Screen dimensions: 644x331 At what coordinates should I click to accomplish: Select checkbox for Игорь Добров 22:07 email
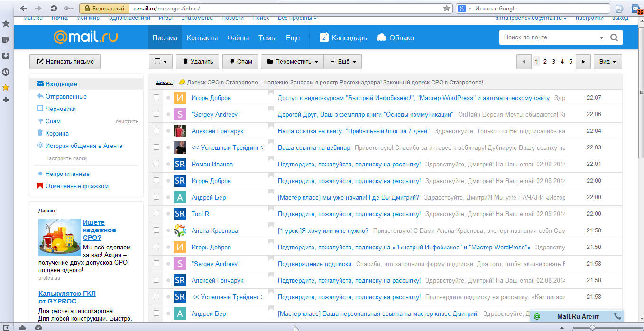pyautogui.click(x=156, y=98)
